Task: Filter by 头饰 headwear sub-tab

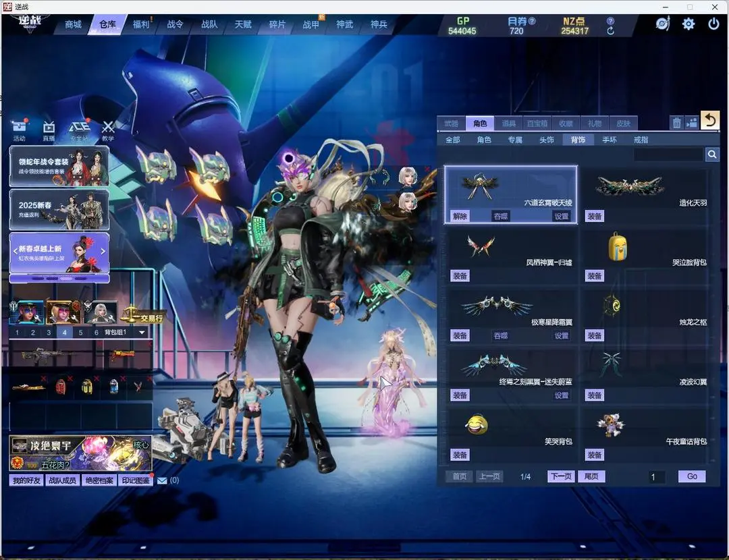Action: coord(546,140)
